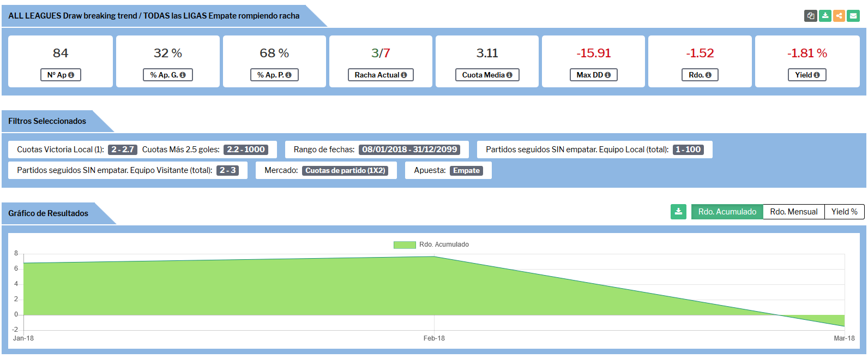868x358 pixels.
Task: Click the date range 08/01/2018 - 31/12/2099 badge
Action: click(409, 150)
